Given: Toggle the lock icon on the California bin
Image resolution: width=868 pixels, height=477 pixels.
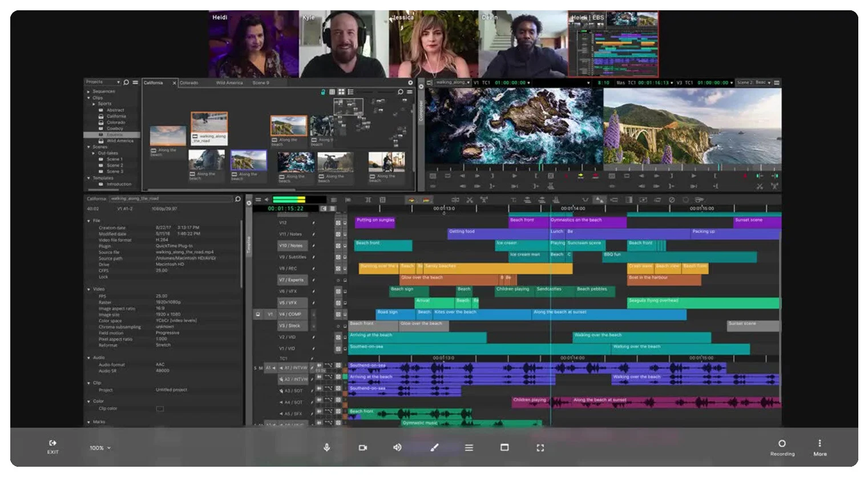Looking at the screenshot, I should pyautogui.click(x=322, y=92).
